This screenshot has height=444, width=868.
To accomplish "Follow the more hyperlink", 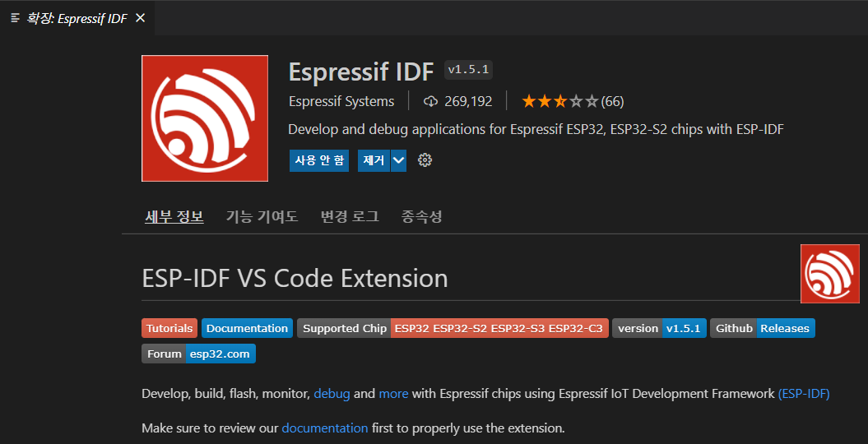I will click(x=393, y=394).
